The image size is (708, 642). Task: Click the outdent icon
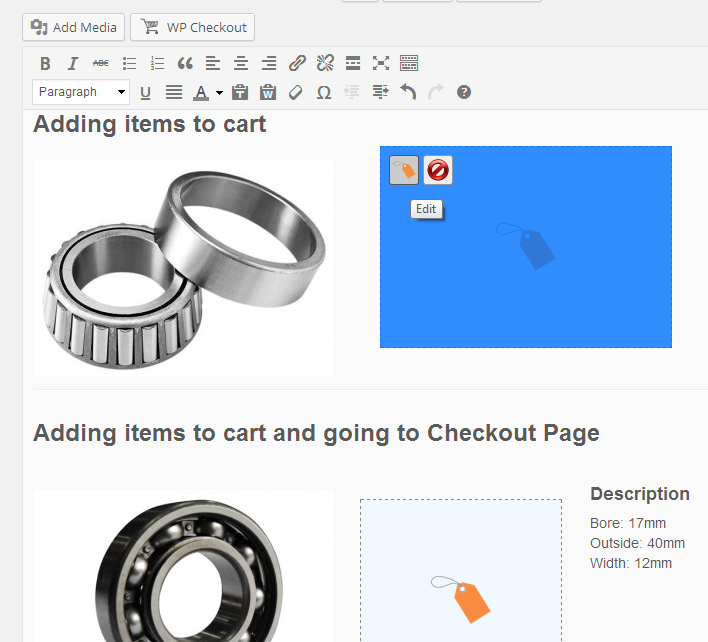352,92
